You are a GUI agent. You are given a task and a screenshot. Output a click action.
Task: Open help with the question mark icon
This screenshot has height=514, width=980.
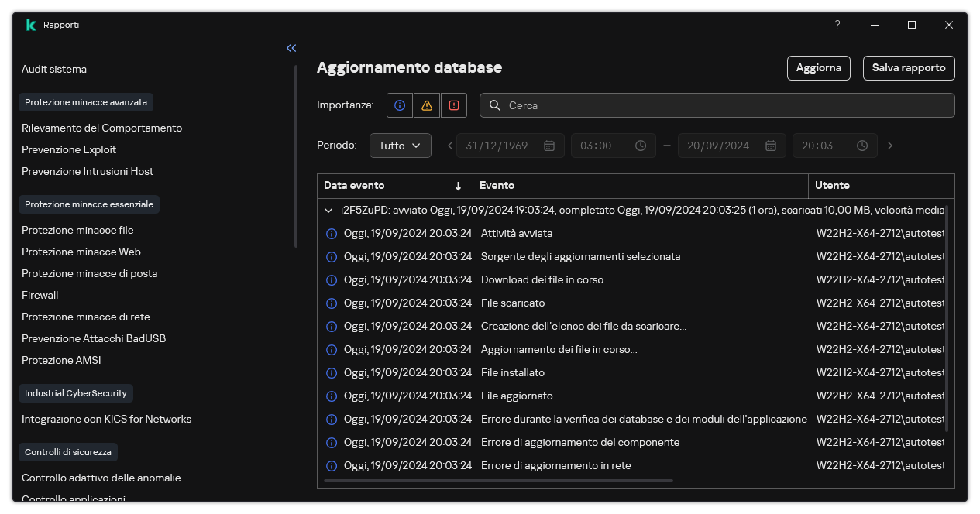click(837, 25)
